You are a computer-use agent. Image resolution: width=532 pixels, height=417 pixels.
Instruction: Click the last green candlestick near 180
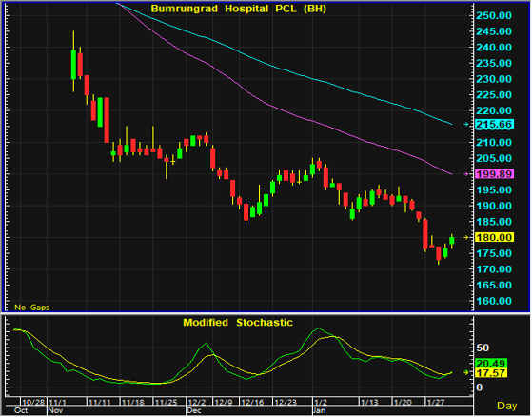(452, 241)
